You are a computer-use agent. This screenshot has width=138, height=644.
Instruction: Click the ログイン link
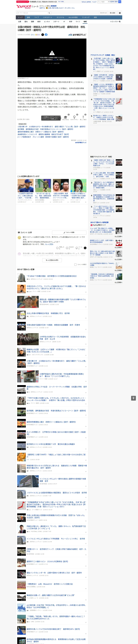(x=42, y=8)
